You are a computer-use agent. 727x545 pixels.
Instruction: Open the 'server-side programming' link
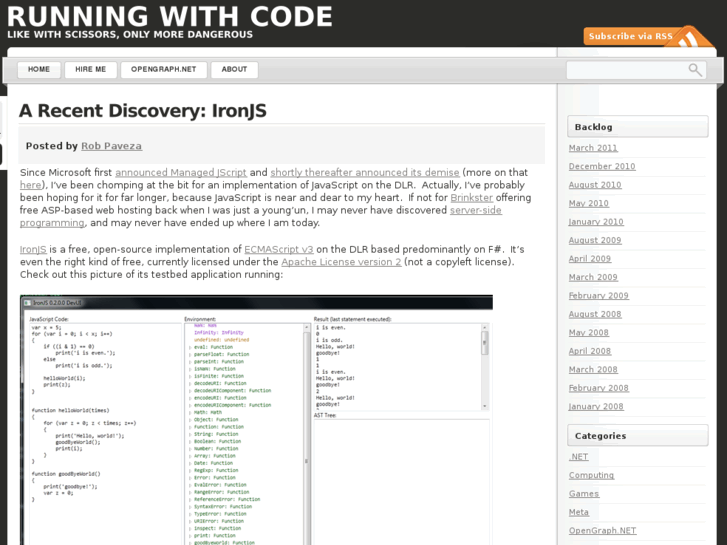tap(476, 210)
